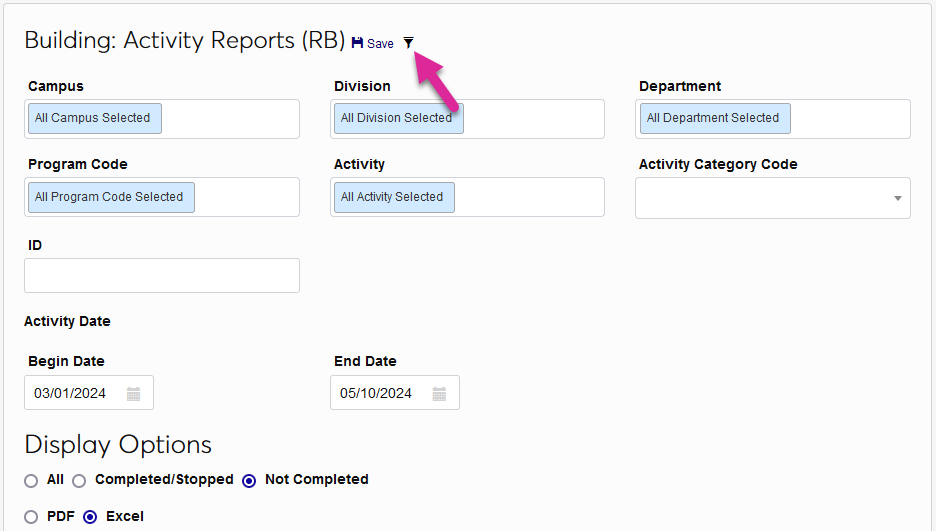This screenshot has width=936, height=531.
Task: Click the Campus multi-select field
Action: 162,119
